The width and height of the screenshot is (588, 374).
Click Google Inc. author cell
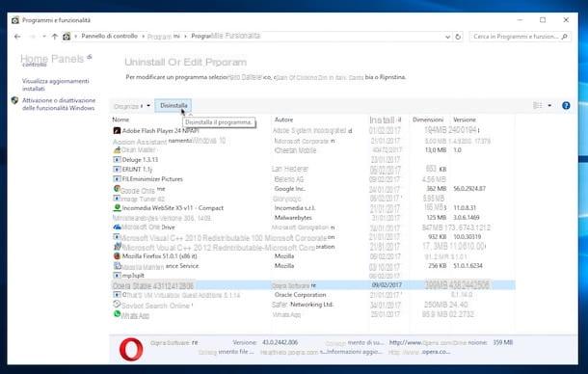[x=289, y=189]
